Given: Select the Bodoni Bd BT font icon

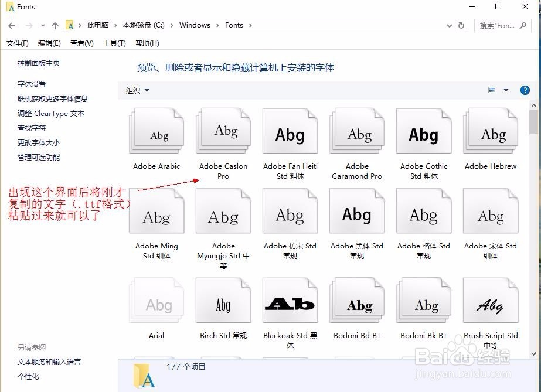Looking at the screenshot, I should [357, 300].
